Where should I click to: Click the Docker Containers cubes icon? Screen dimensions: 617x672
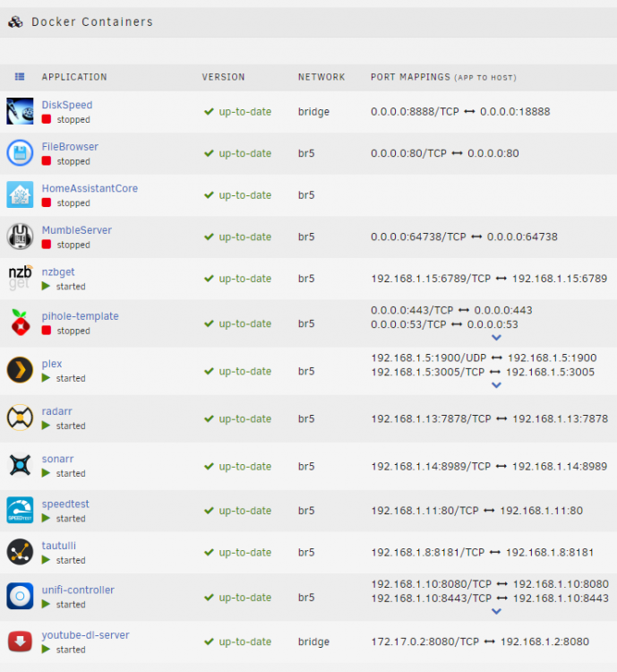coord(15,22)
